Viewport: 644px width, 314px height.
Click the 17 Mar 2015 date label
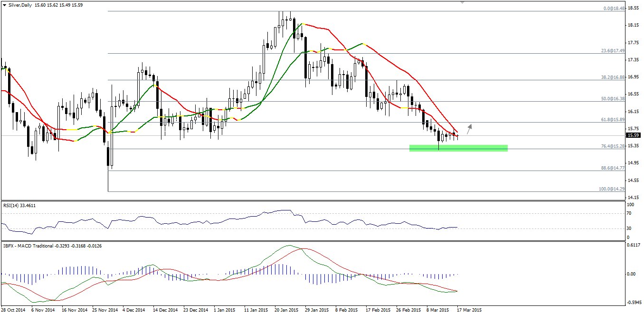pyautogui.click(x=469, y=310)
